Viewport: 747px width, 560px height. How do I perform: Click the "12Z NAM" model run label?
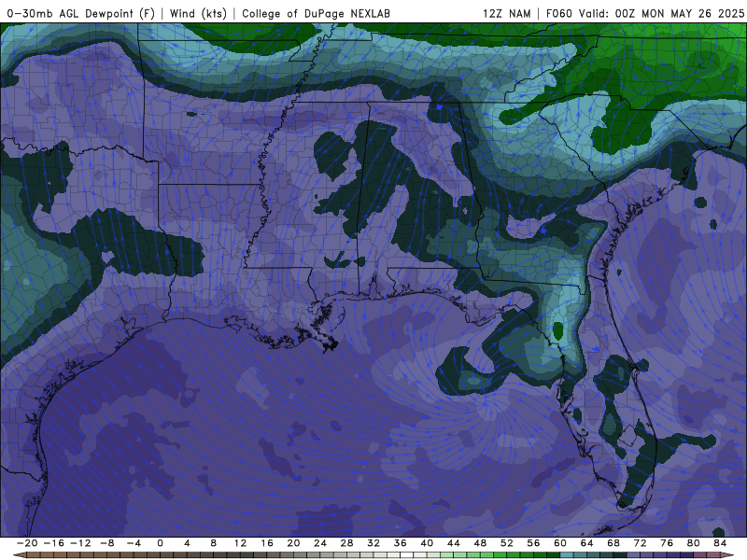507,13
